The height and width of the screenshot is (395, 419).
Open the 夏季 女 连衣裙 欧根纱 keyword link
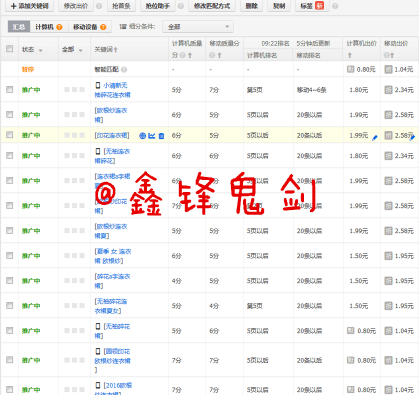coord(113,256)
